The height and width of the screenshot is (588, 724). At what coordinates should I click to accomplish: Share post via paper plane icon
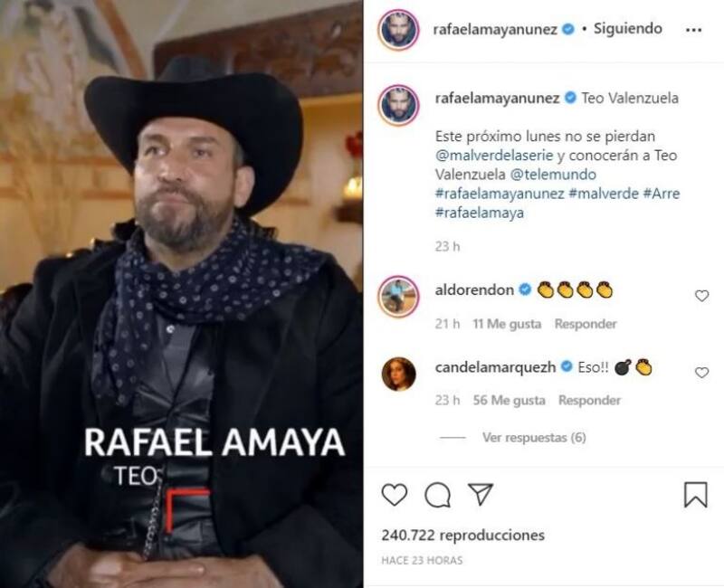pyautogui.click(x=481, y=494)
